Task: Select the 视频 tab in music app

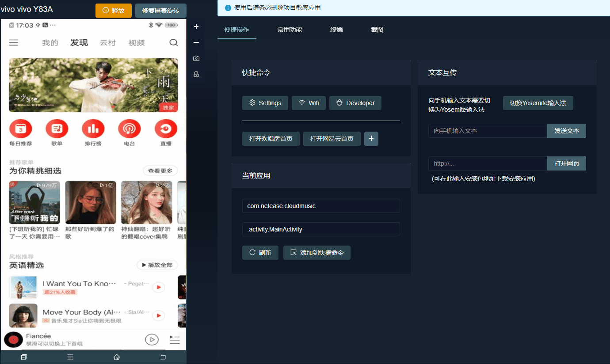Action: [137, 43]
